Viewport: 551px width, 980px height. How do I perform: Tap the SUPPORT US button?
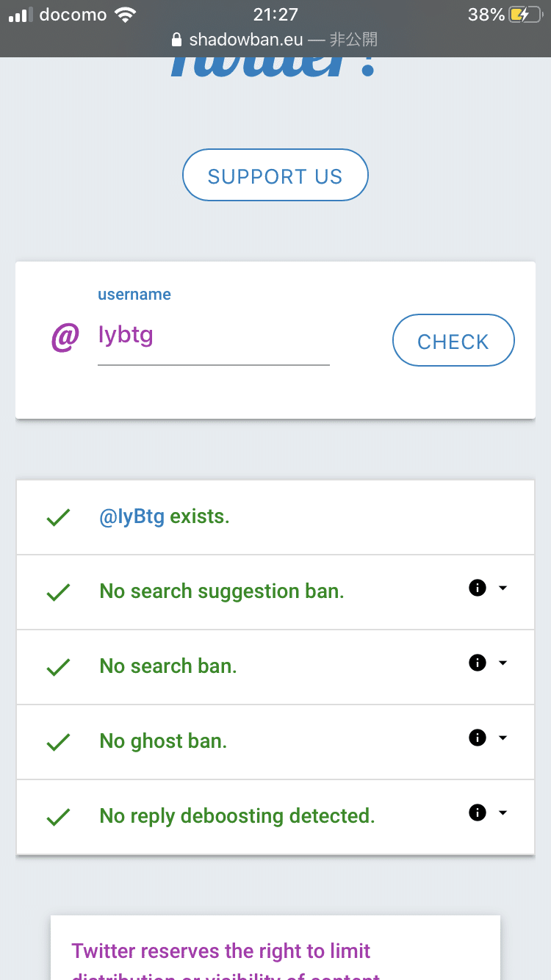275,176
